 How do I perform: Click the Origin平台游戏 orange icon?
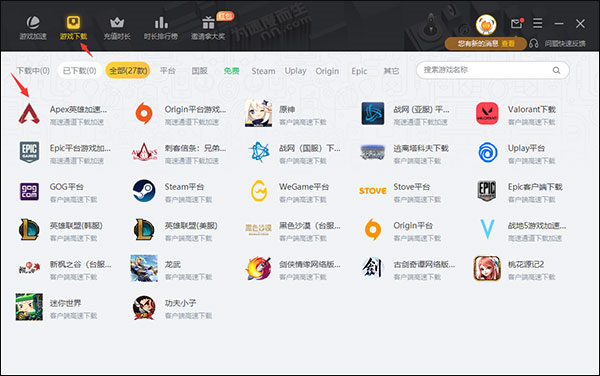(144, 114)
